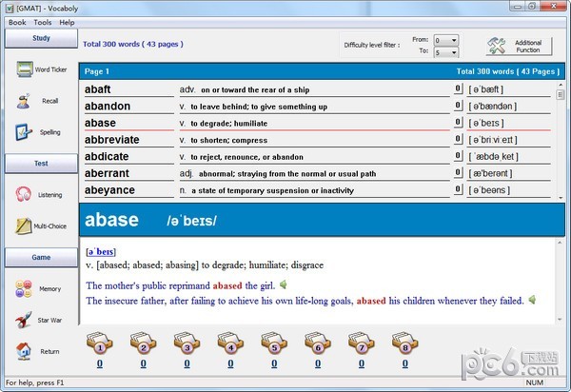Click the difficulty level box for abaft

tap(459, 88)
